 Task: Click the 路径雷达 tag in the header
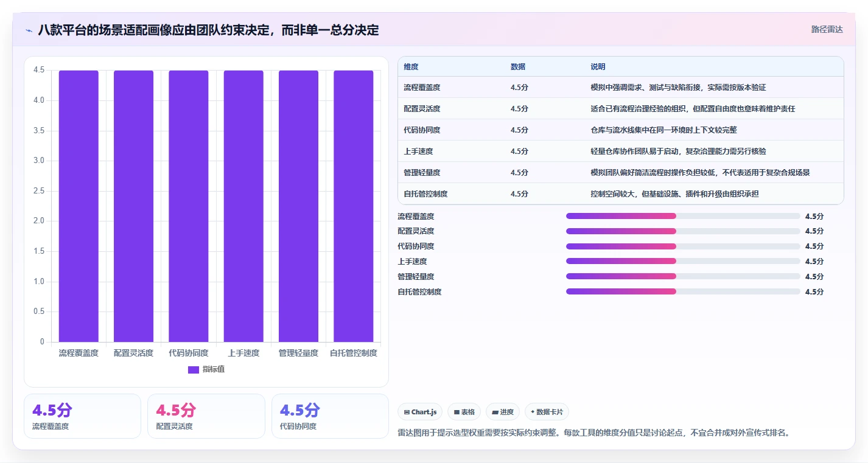pyautogui.click(x=827, y=29)
